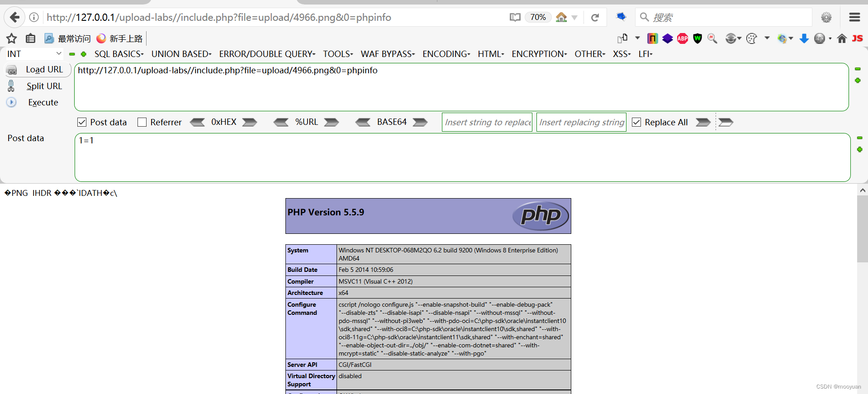Screen dimensions: 868x394
Task: Open the cookie manager extension icon
Action: (x=751, y=38)
